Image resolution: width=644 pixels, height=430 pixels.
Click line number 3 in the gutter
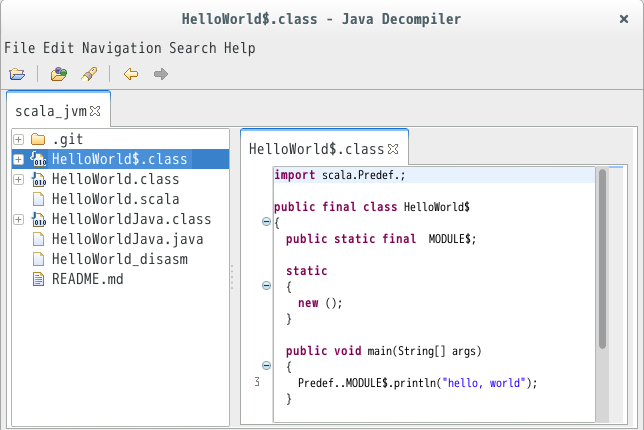pos(257,382)
